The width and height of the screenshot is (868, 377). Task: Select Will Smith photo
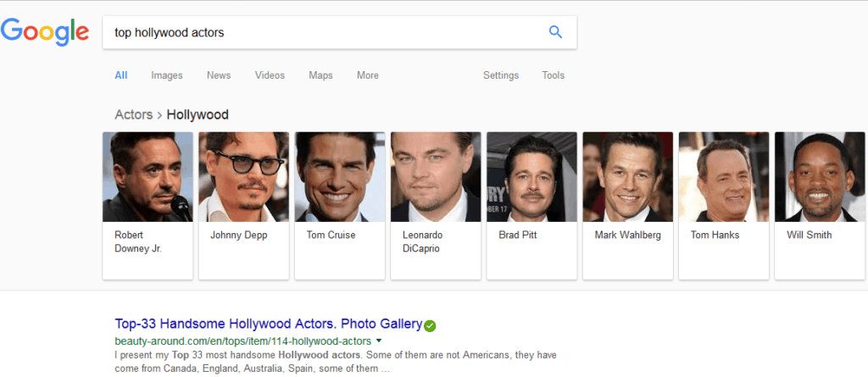tap(820, 176)
